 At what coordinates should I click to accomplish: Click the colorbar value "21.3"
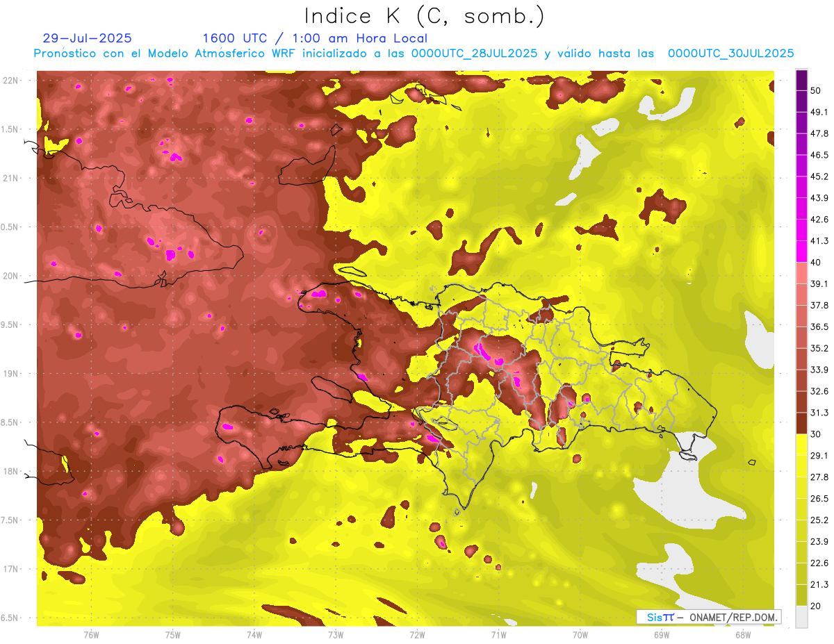click(x=819, y=585)
